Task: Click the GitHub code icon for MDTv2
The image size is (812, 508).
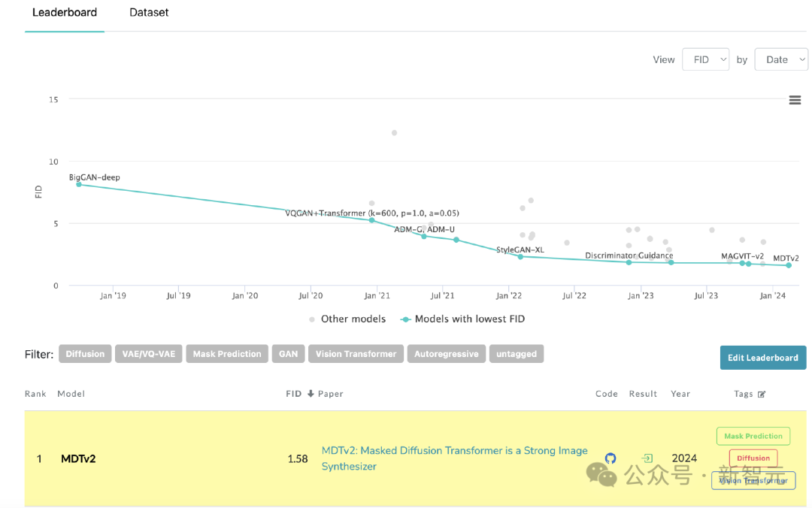Action: coord(611,458)
